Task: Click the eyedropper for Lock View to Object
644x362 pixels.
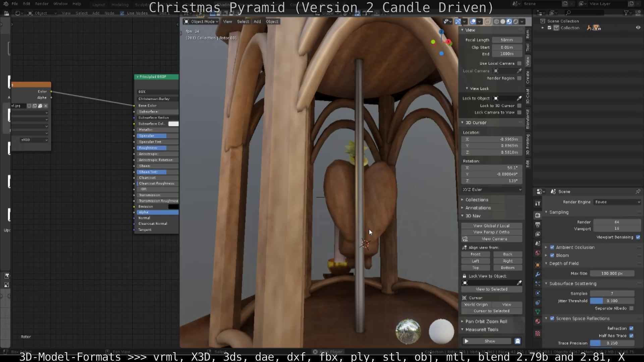Action: (x=519, y=283)
